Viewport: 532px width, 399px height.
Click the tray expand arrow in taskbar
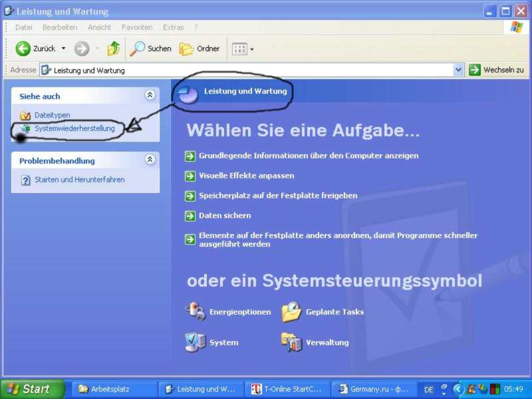click(x=458, y=389)
